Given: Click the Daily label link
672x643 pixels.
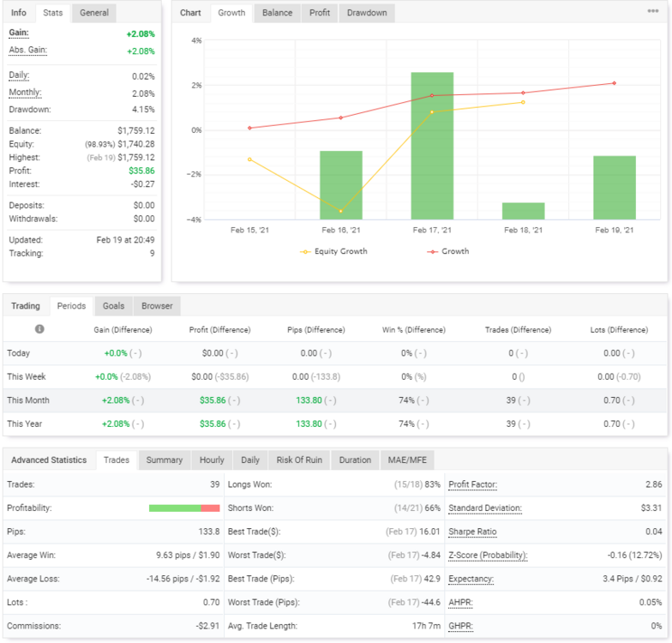Looking at the screenshot, I should tap(19, 75).
